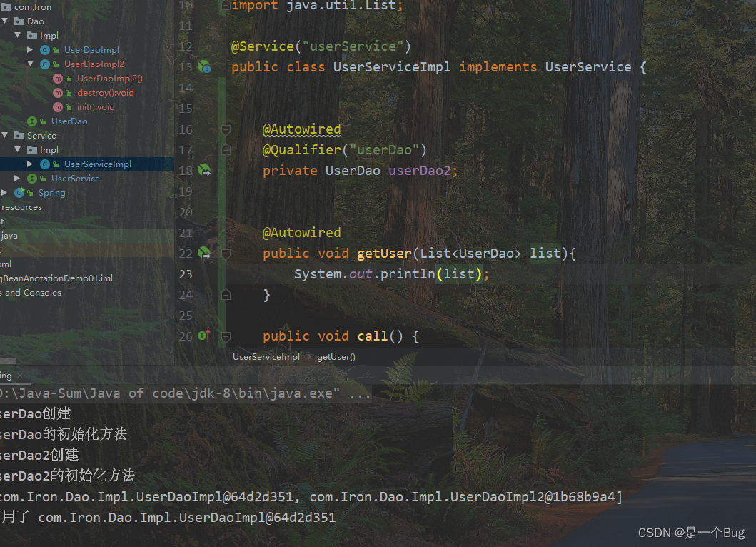Click implements-method gutter icon on line 26
The image size is (756, 547).
point(204,335)
